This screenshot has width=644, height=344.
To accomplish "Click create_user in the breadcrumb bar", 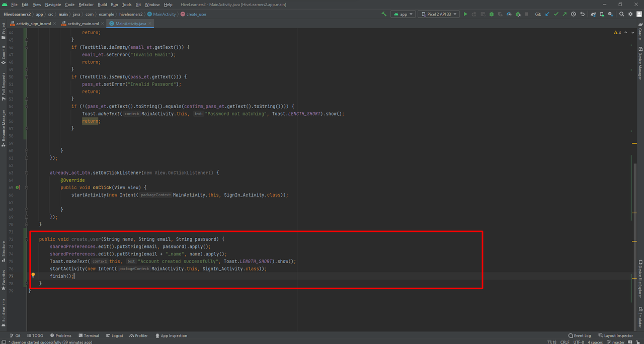I will pyautogui.click(x=193, y=14).
